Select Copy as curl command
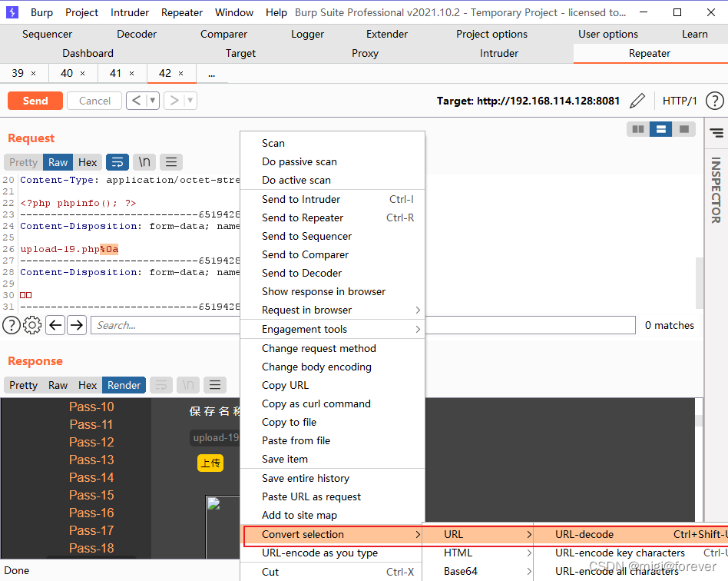 (x=333, y=404)
